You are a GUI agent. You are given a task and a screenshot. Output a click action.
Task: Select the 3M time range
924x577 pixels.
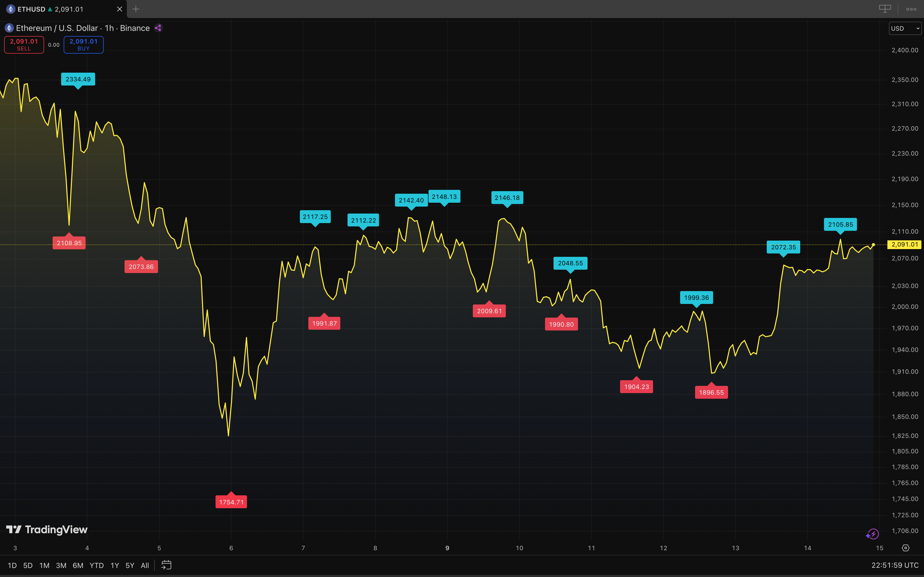(x=61, y=565)
